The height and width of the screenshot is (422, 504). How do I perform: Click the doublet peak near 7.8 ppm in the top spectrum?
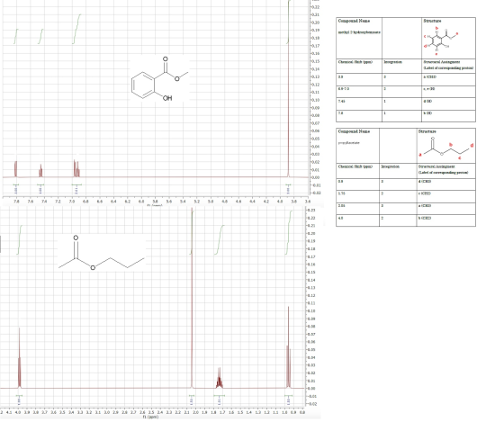click(16, 169)
